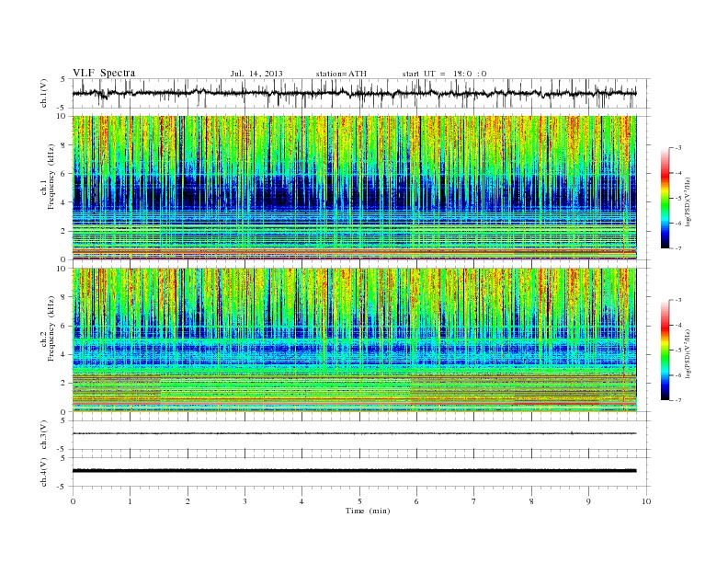Image resolution: width=728 pixels, height=563 pixels.
Task: Click the "9" tick on the time axis
Action: tap(588, 501)
